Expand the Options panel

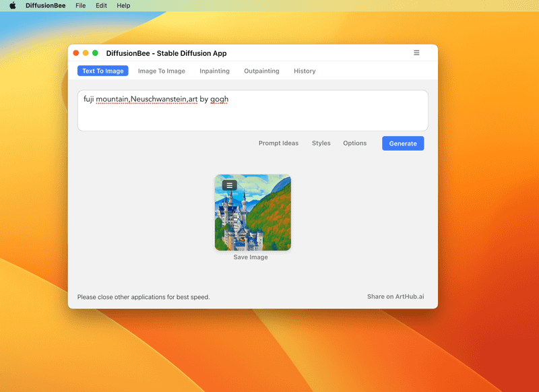click(355, 143)
